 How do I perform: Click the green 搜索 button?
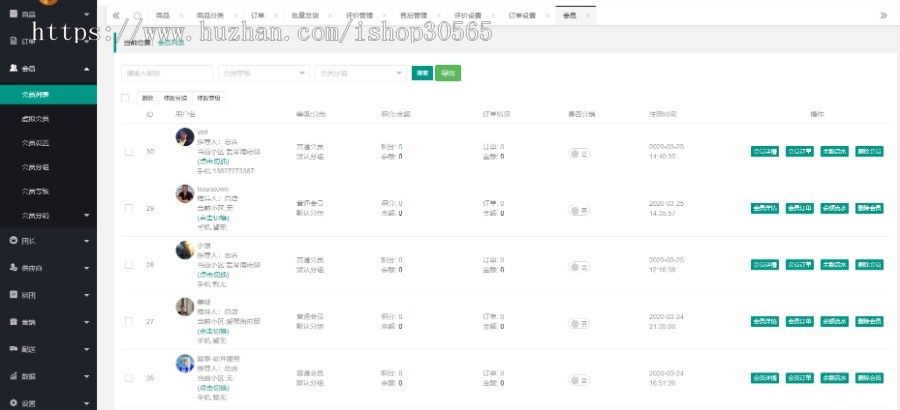click(422, 73)
